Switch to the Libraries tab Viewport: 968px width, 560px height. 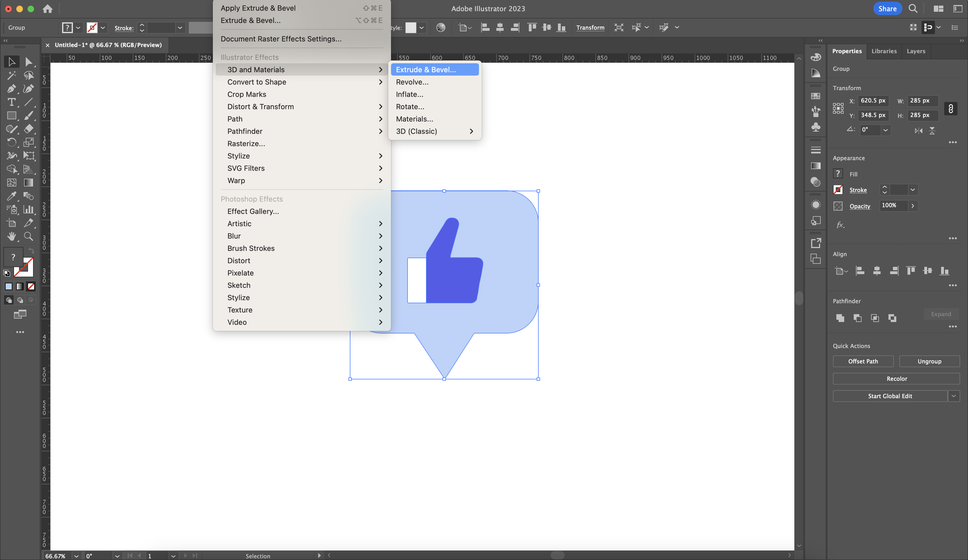[884, 51]
